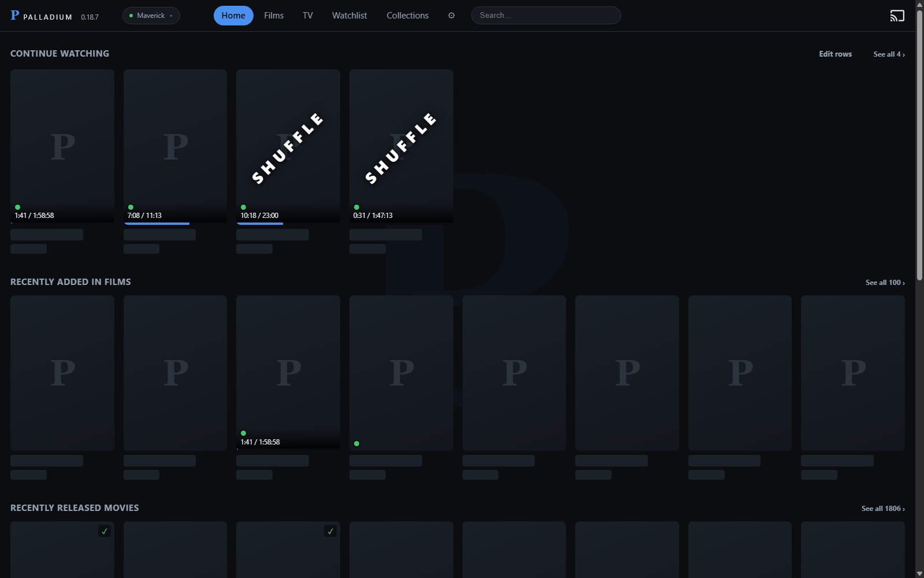
Task: Open first Recently Added in Films poster
Action: click(x=62, y=373)
